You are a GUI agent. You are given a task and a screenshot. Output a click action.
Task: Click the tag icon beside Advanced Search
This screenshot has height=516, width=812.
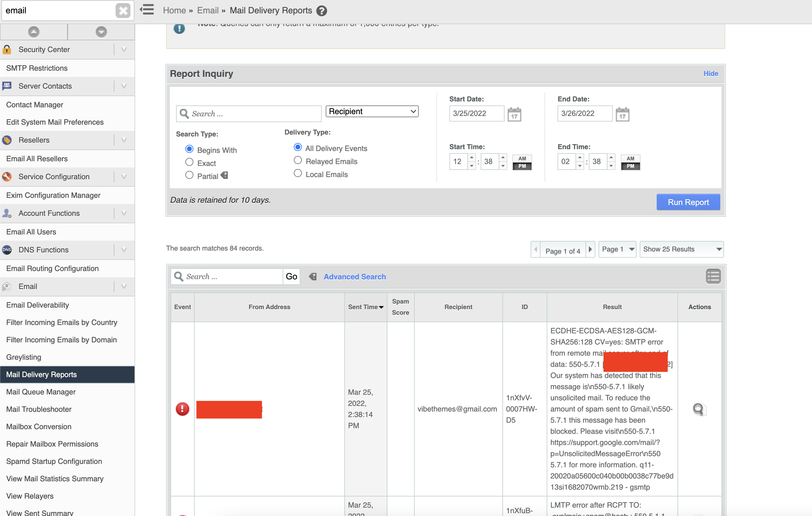pos(313,277)
